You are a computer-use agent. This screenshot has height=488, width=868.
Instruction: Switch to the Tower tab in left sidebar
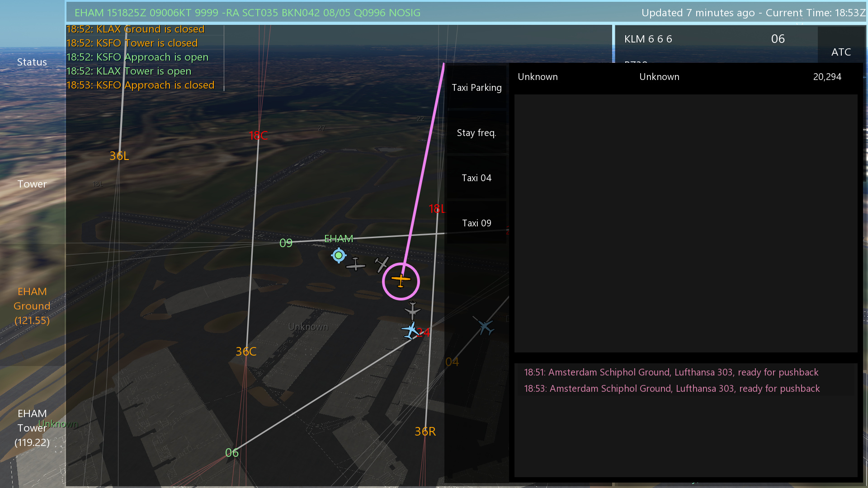coord(32,184)
